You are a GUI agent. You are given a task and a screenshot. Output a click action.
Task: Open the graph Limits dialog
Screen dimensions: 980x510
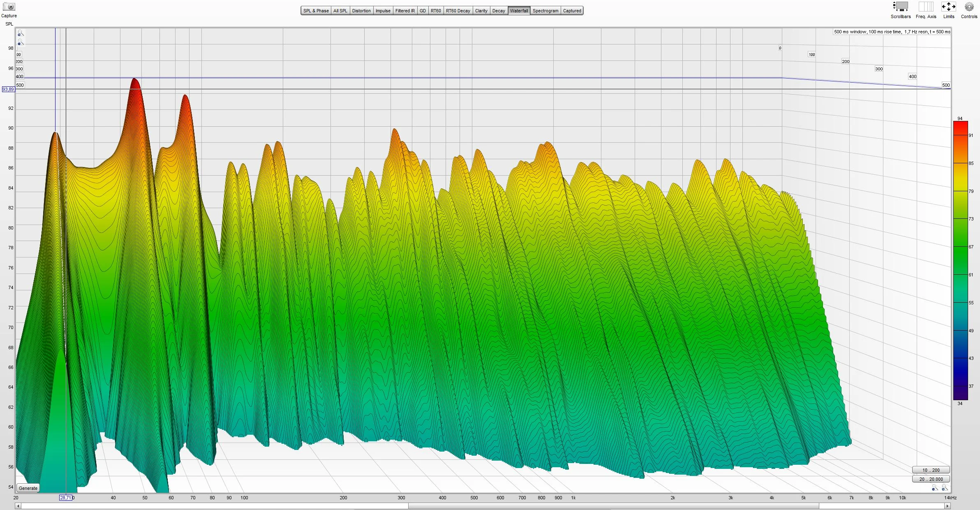948,7
